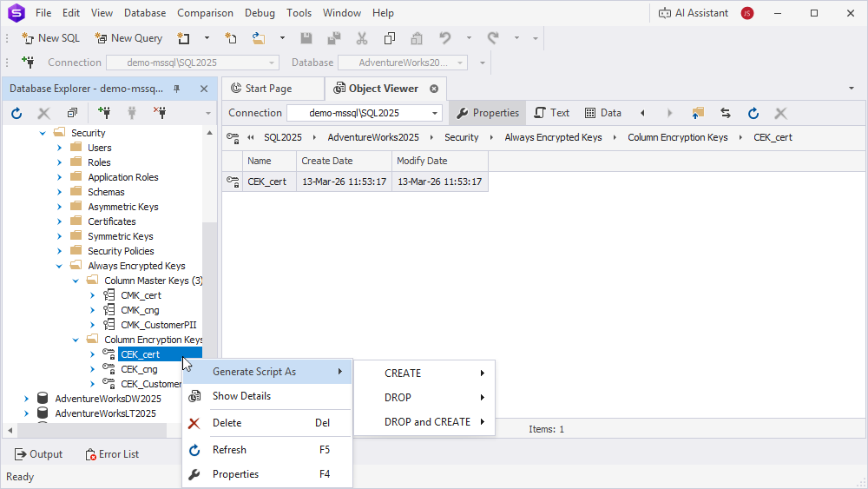Screen dimensions: 868x489
Task: Switch to the Data view in Object Viewer
Action: pyautogui.click(x=603, y=113)
